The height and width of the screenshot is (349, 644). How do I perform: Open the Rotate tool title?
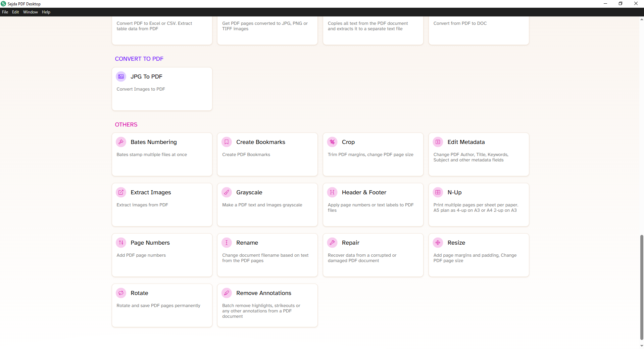tap(139, 293)
